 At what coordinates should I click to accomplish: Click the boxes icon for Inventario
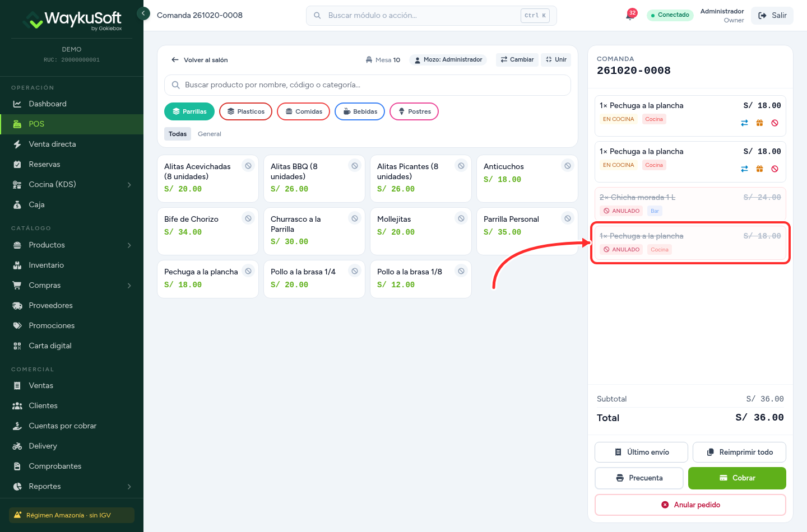(x=17, y=265)
